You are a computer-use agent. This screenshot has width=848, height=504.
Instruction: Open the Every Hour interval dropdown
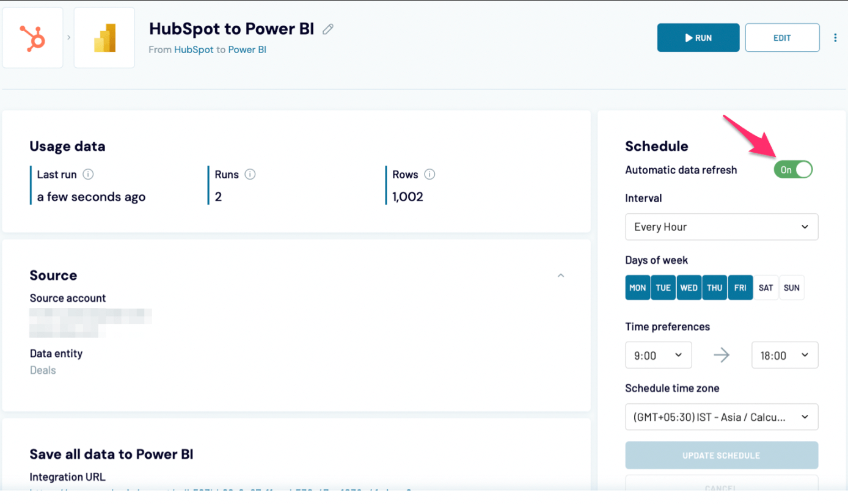pos(722,227)
